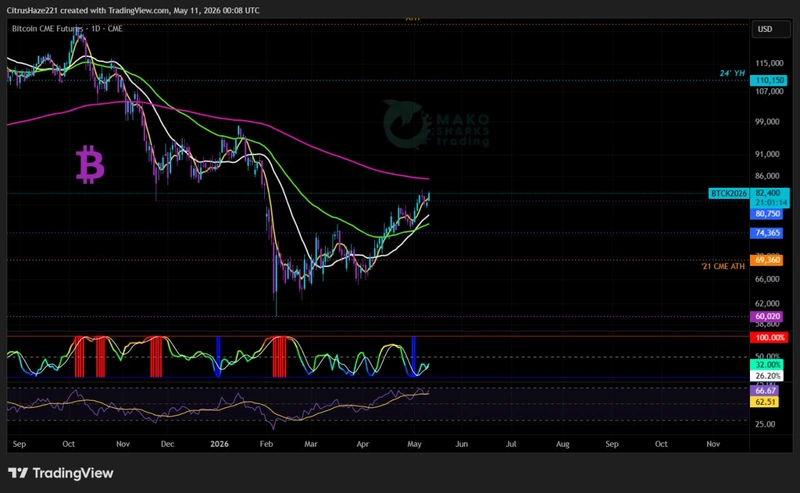Screen dimensions: 800x493
Task: Click the green 32.00% indicator value
Action: 767,365
